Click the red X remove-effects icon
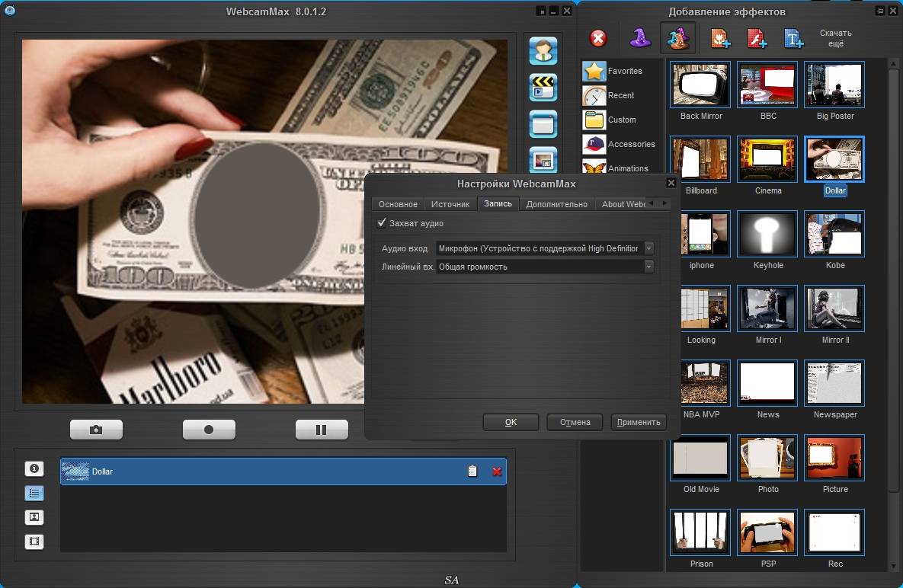Screen dimensions: 903x588 [x=598, y=39]
